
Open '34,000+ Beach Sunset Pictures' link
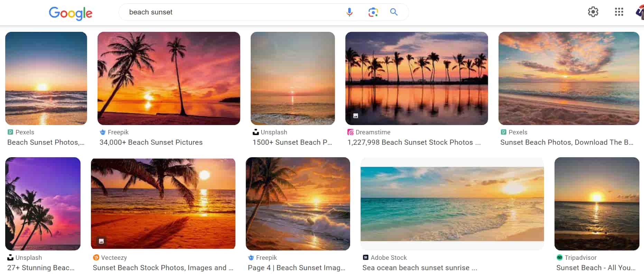tap(151, 142)
